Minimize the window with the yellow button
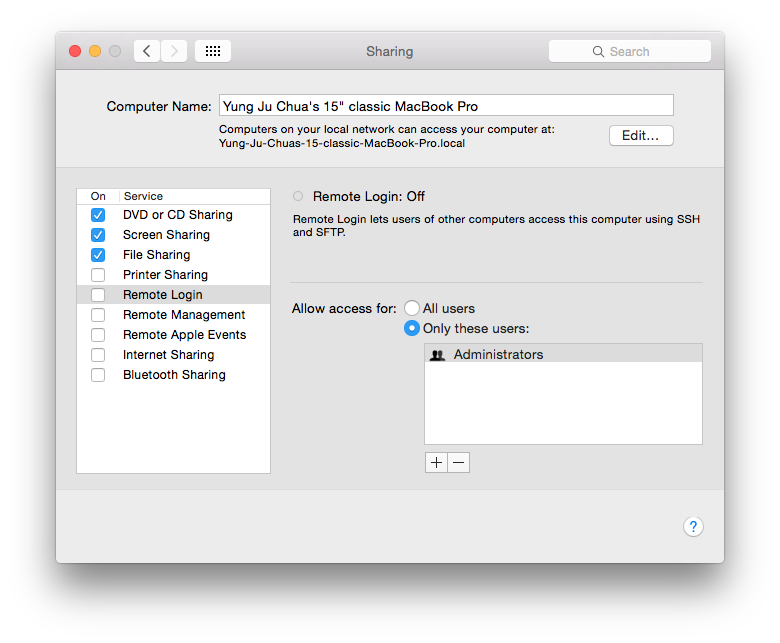 (x=95, y=51)
